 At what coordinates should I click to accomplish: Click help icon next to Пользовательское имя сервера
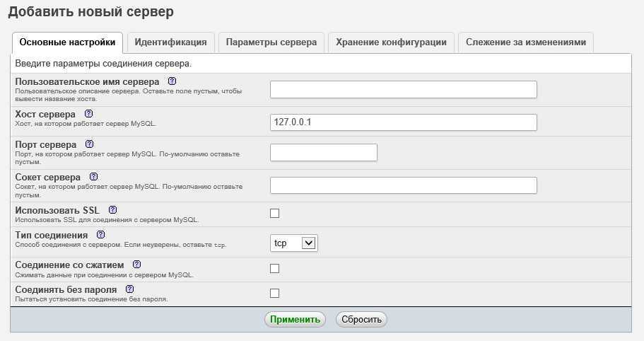172,81
